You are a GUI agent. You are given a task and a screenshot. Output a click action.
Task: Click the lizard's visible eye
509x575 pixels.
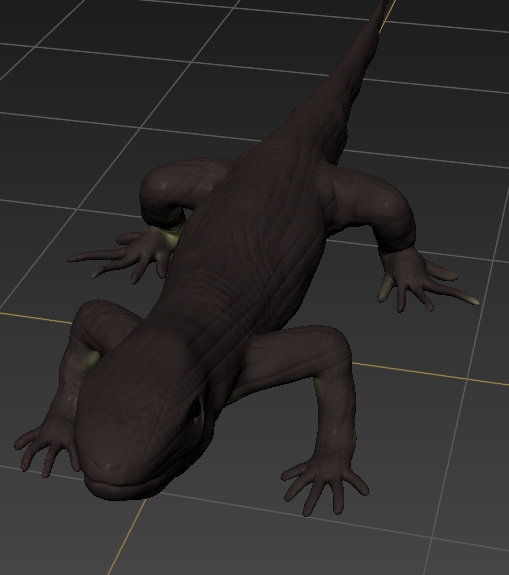(196, 407)
